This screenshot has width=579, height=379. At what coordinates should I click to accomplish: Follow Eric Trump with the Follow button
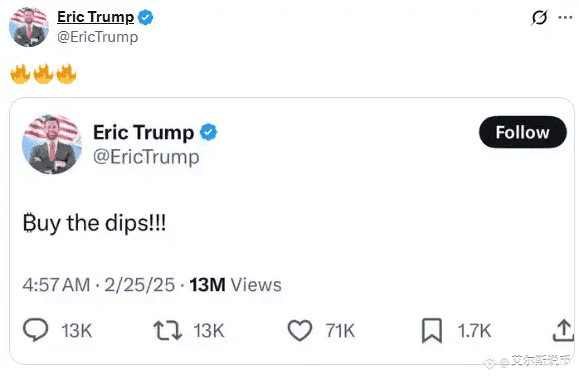coord(523,132)
